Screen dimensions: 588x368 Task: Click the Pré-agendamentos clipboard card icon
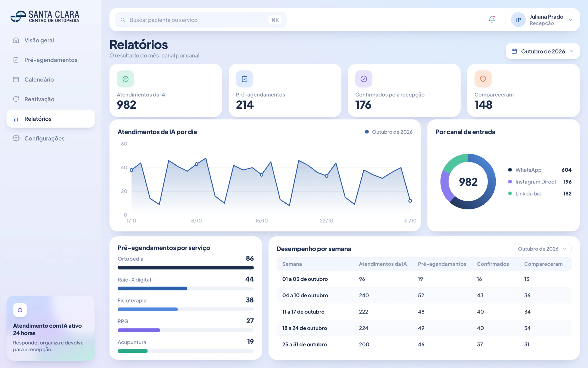pos(245,79)
